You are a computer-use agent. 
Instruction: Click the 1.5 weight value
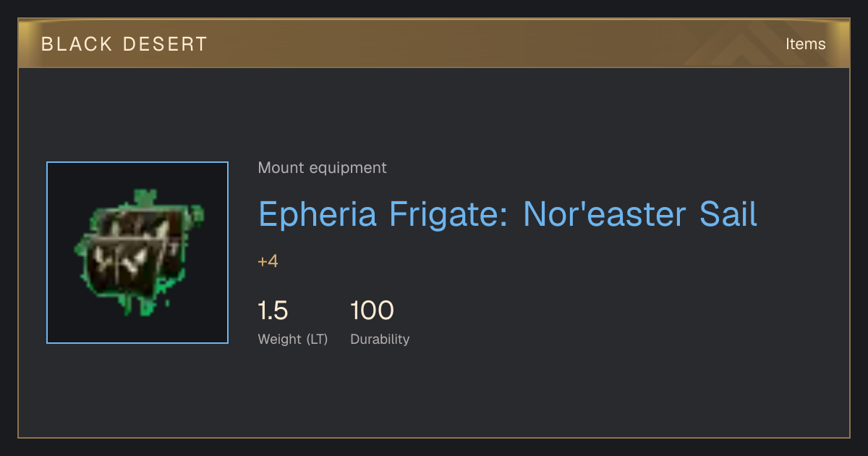273,311
